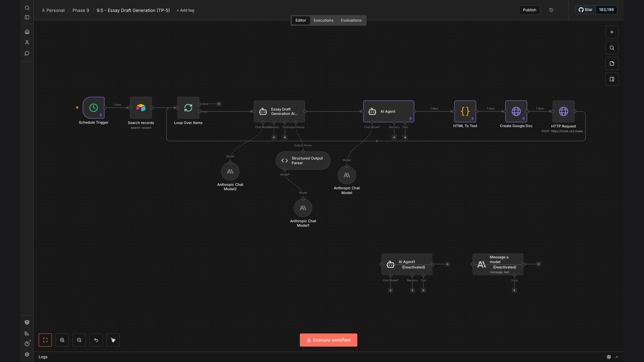Open focus panel icon on right

coord(611,79)
